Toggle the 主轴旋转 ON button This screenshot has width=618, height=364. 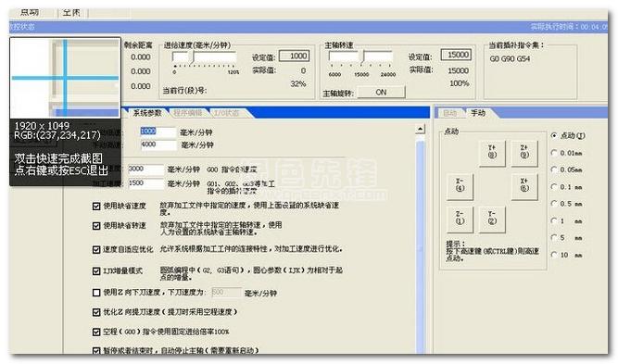[x=381, y=93]
